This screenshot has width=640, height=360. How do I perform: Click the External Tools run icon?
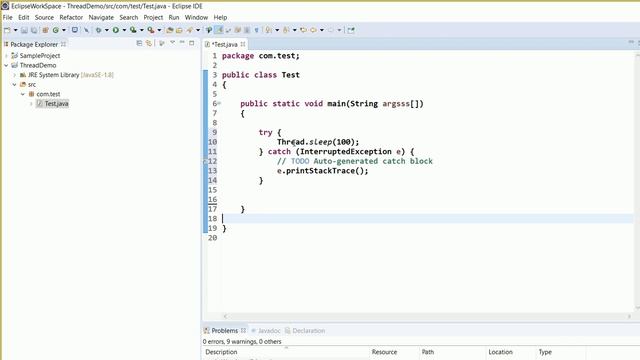tap(151, 30)
